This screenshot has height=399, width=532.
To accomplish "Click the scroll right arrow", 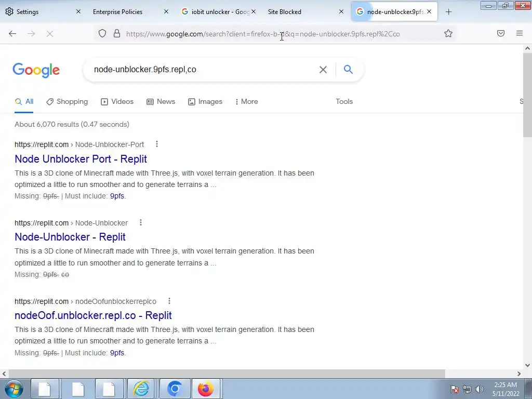I will click(x=519, y=374).
